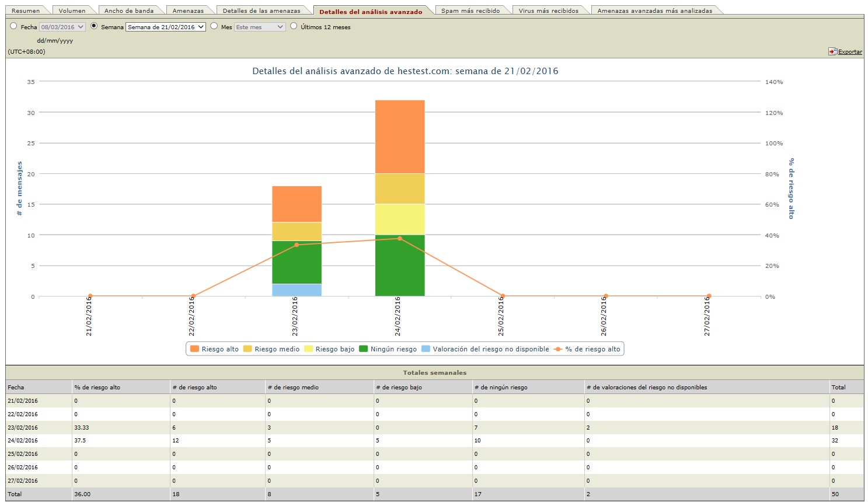Click the Valoración del riesgo no disponible swatch
This screenshot has width=868, height=502.
pyautogui.click(x=426, y=349)
